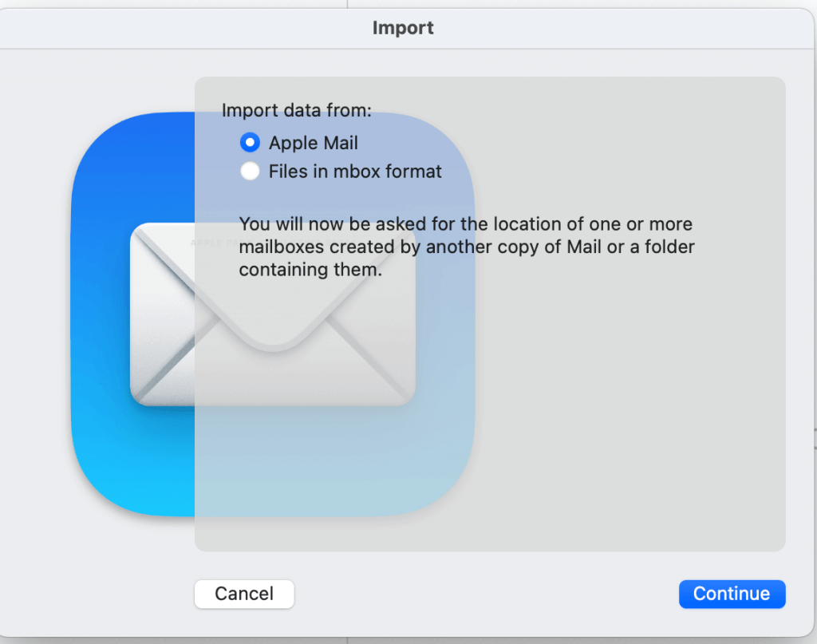Click the Import data from label

click(x=297, y=110)
